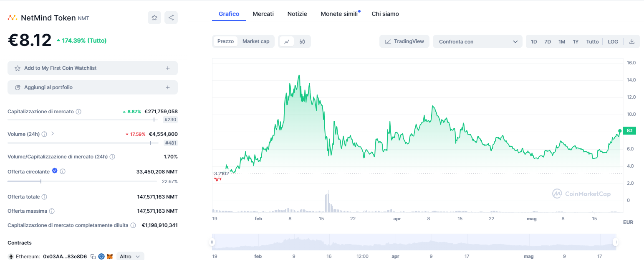Open the Confronta con dropdown
The width and height of the screenshot is (644, 260).
477,41
